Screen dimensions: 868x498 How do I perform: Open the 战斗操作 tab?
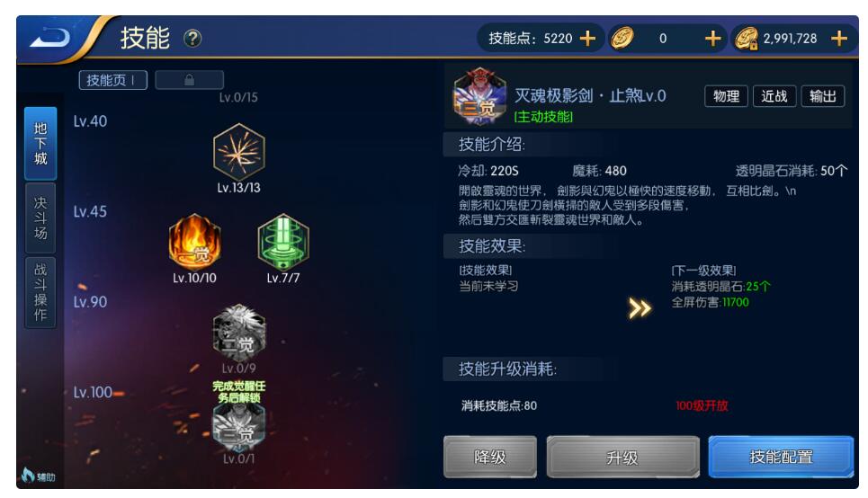coord(40,292)
